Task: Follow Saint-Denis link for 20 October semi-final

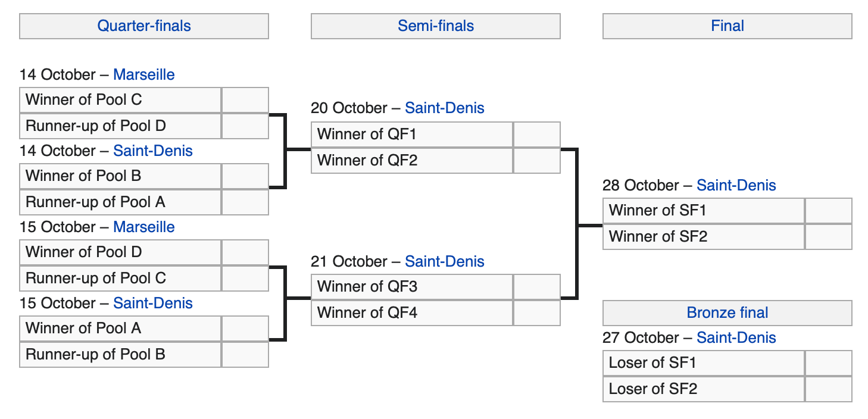Action: click(x=445, y=108)
